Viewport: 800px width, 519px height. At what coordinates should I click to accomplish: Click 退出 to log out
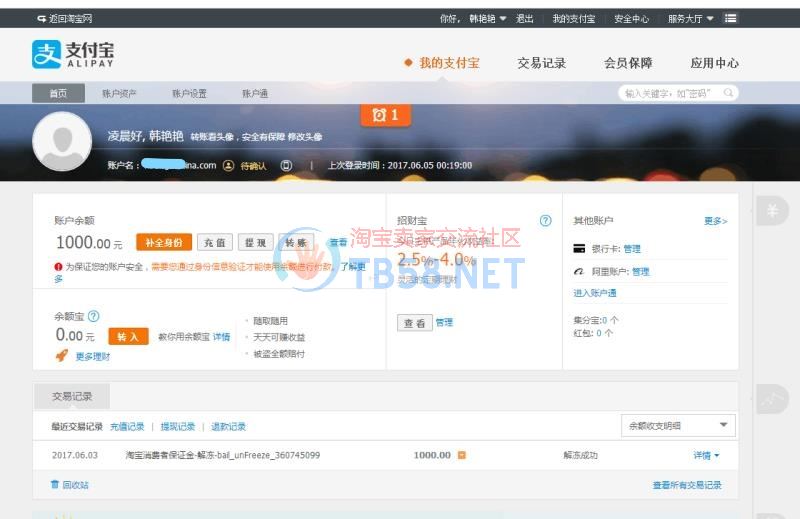[524, 19]
